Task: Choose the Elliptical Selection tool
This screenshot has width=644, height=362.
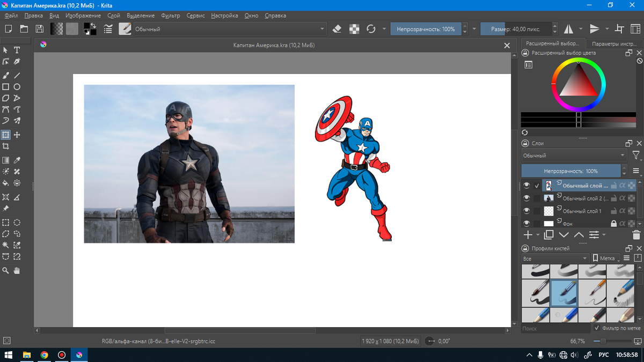Action: pyautogui.click(x=17, y=223)
